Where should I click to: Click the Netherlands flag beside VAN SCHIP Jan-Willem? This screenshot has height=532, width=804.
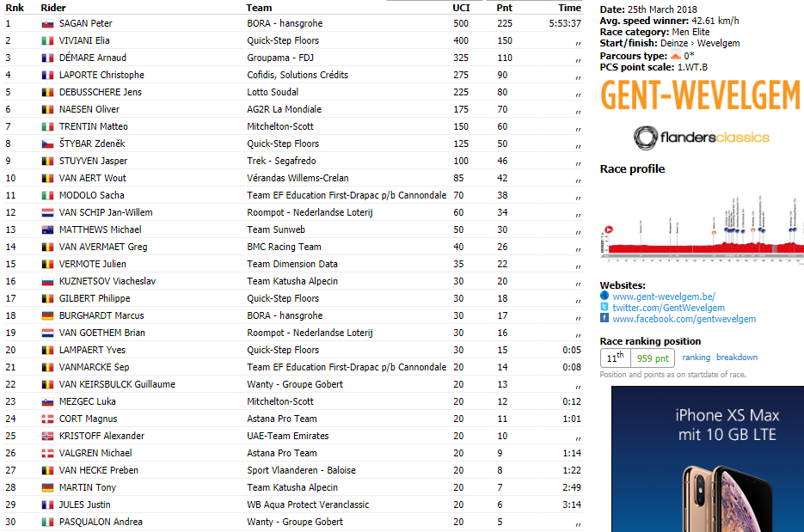pos(47,212)
